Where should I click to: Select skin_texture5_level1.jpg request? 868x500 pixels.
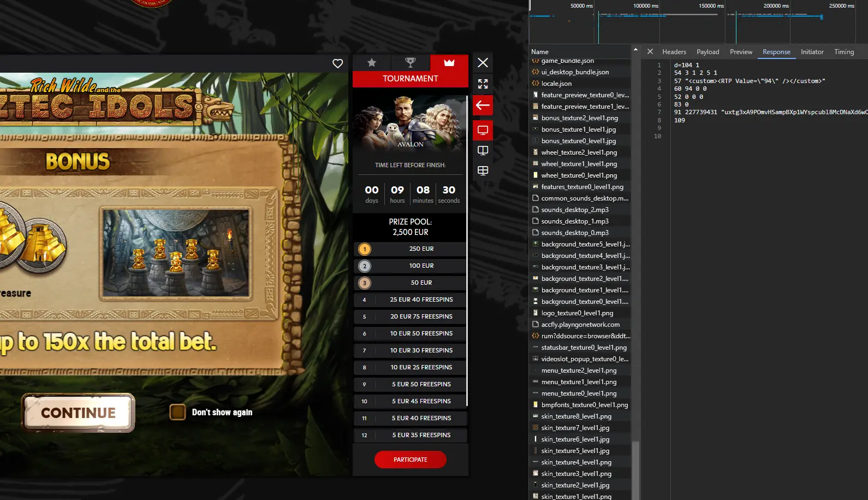[580, 451]
